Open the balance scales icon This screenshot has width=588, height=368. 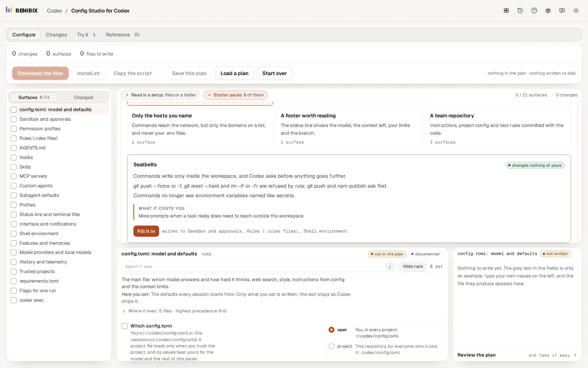point(548,11)
